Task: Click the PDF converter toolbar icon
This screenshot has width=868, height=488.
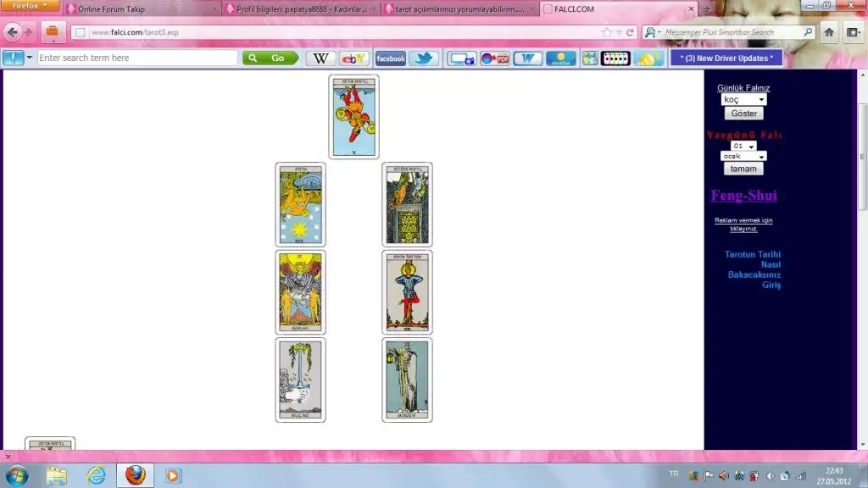Action: pos(494,58)
